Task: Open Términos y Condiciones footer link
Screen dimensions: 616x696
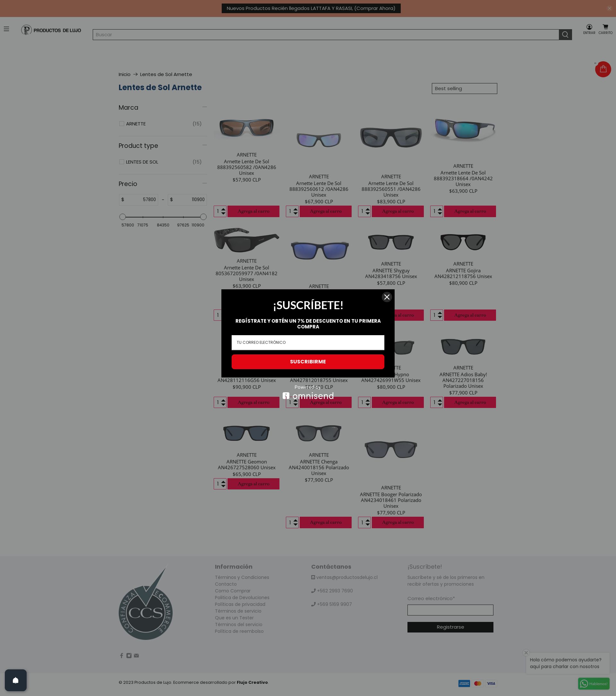Action: 242,577
